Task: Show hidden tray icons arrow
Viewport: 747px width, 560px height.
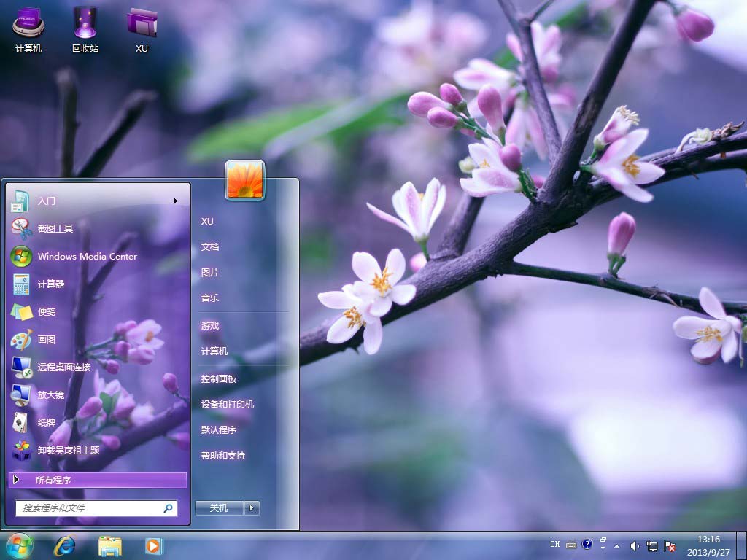Action: pyautogui.click(x=616, y=545)
